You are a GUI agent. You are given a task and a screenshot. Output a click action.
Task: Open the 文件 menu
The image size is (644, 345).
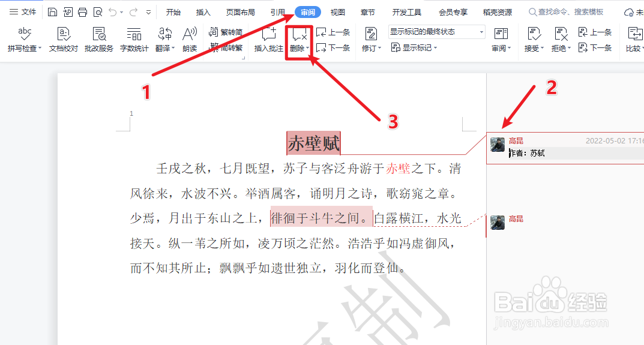[23, 12]
